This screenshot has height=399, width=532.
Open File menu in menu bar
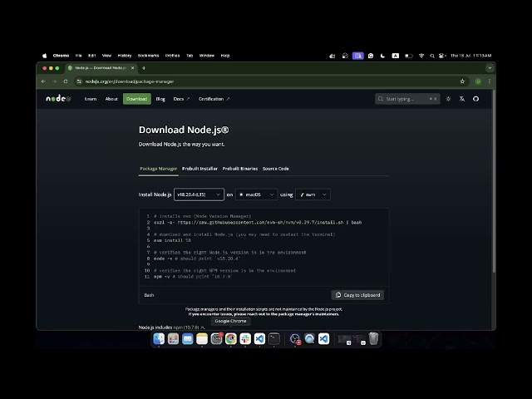[x=79, y=56]
